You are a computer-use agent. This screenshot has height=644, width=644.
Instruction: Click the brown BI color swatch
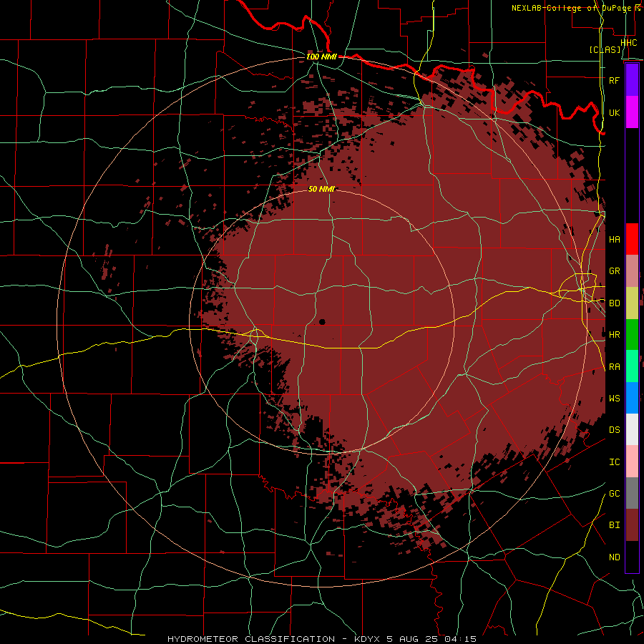[632, 525]
